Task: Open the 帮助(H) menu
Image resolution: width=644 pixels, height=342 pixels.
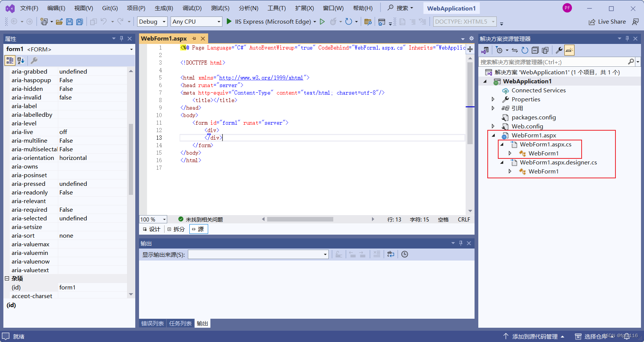Action: (363, 8)
